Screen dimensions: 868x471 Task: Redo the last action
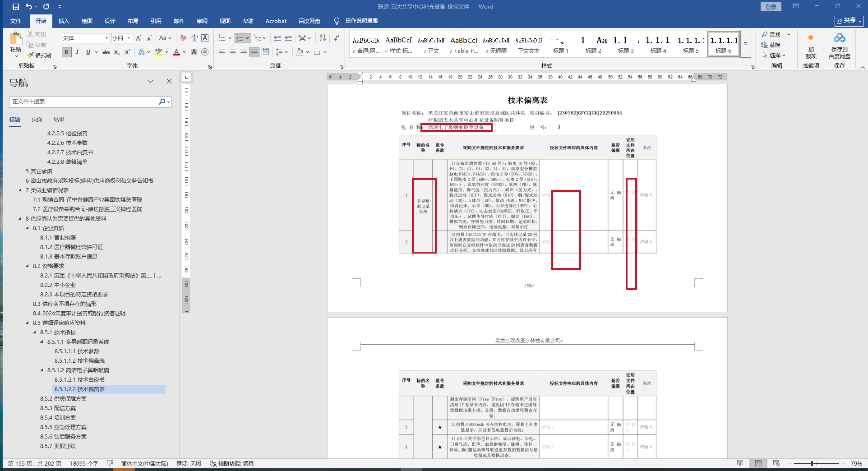pyautogui.click(x=46, y=7)
